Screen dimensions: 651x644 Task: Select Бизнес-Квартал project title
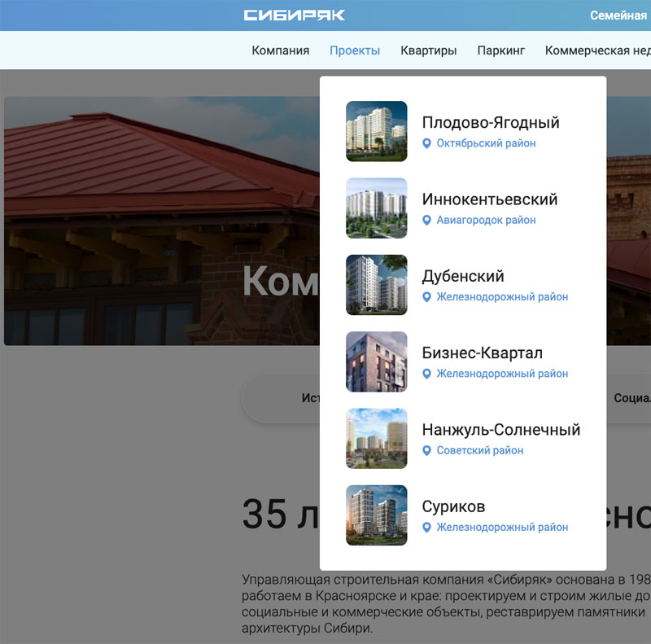click(483, 353)
